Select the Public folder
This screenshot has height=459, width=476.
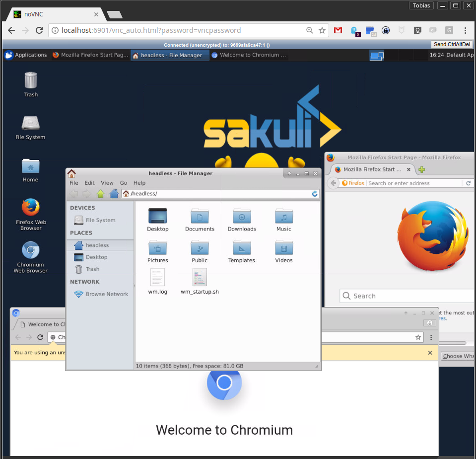click(200, 251)
